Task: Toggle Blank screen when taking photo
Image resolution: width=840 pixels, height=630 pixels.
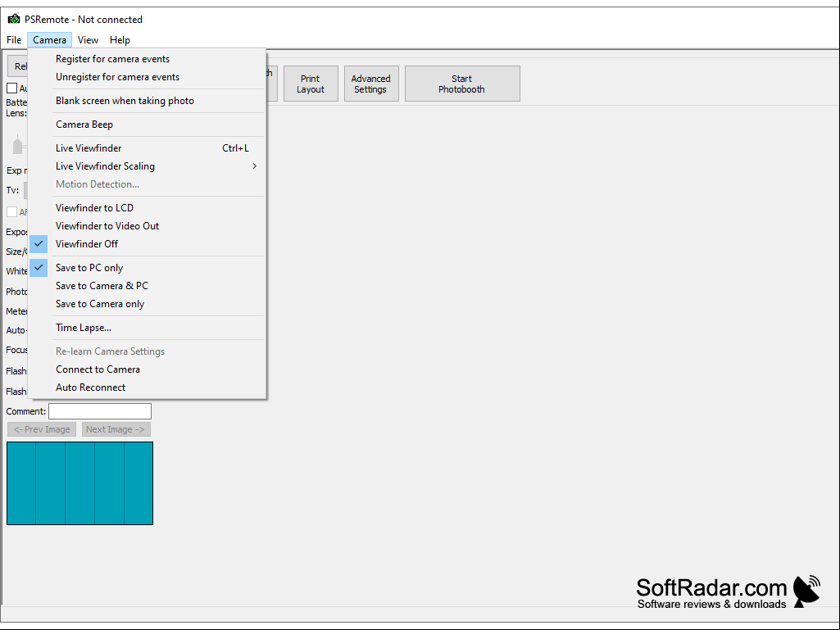Action: (148, 101)
